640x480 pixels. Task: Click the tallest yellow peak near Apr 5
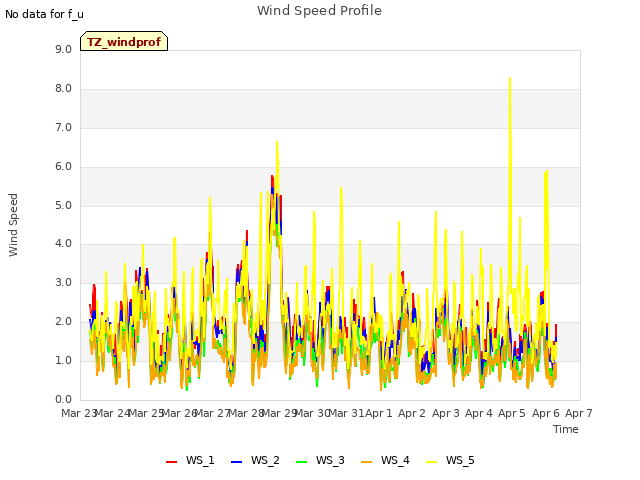(510, 78)
